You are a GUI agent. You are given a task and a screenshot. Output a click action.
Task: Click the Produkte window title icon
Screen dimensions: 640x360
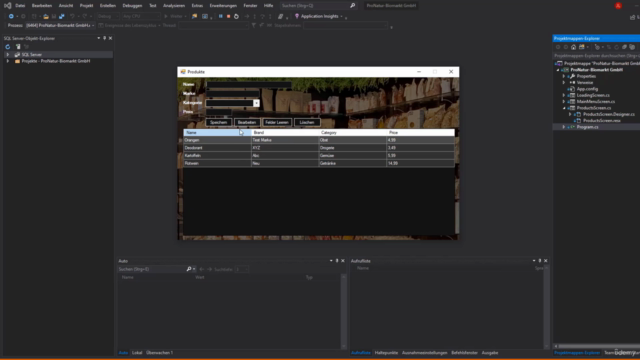click(183, 72)
